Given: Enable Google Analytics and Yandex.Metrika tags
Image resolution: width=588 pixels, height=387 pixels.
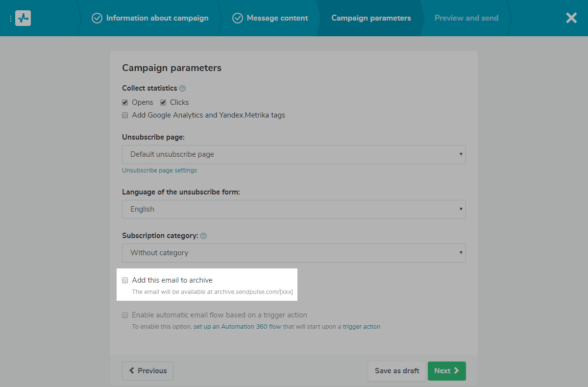Looking at the screenshot, I should [125, 115].
